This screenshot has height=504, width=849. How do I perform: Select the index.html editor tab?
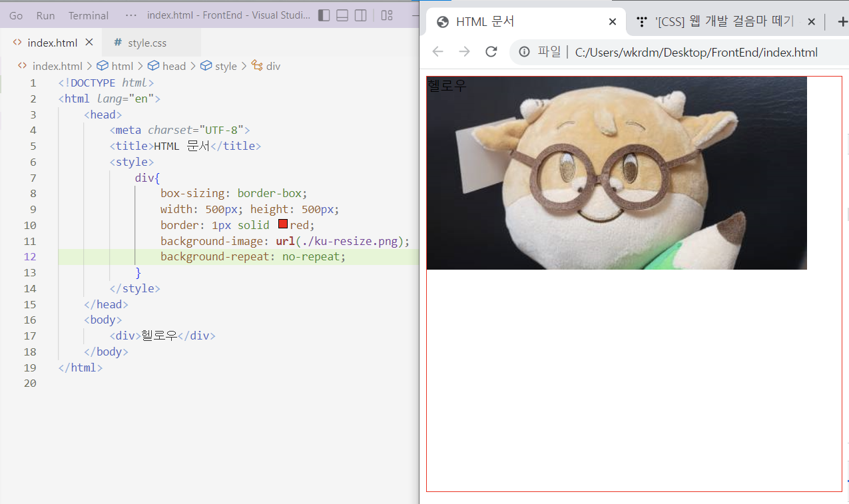[52, 43]
